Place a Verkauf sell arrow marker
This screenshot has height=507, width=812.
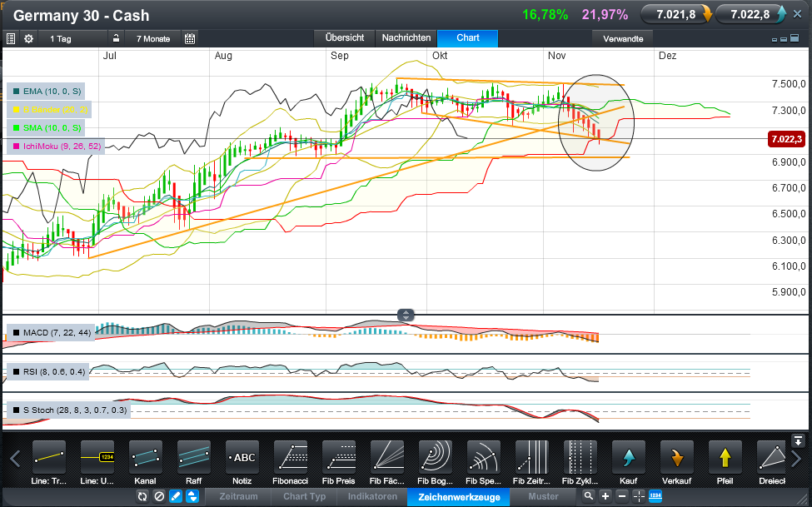[x=676, y=457]
